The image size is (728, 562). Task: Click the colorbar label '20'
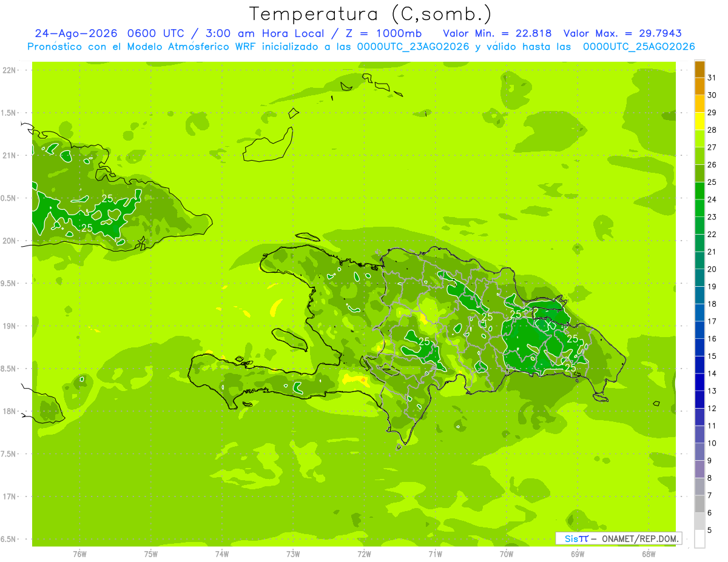pos(712,269)
